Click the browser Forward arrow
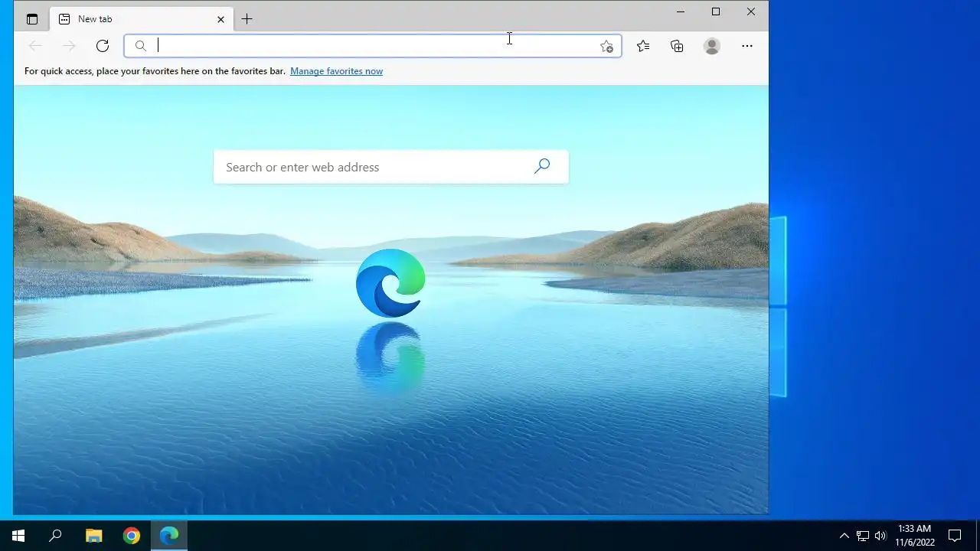Viewport: 980px width, 551px height. (69, 46)
